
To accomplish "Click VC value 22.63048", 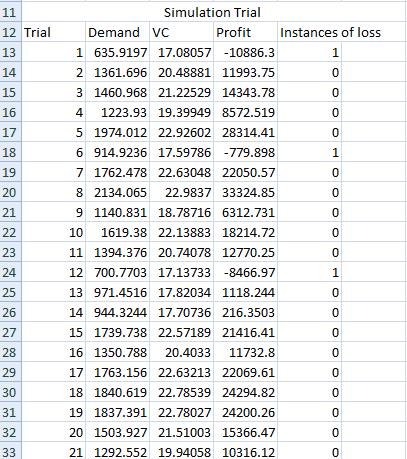I will pyautogui.click(x=181, y=172).
